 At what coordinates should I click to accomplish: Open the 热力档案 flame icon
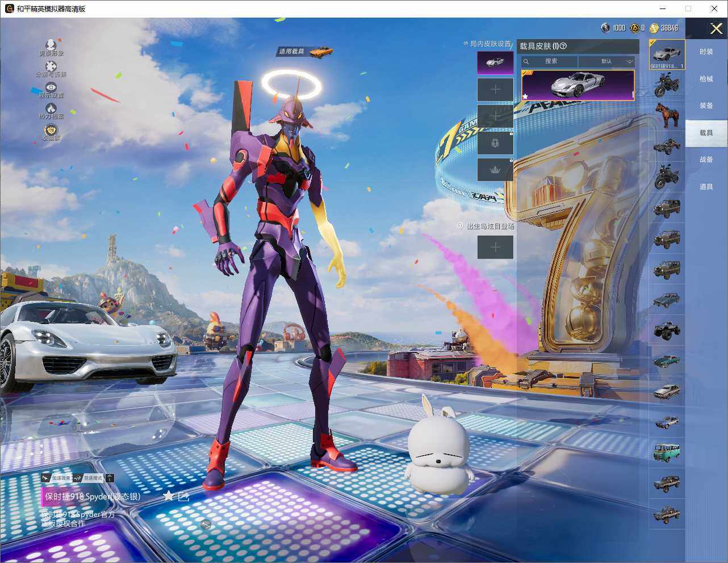coord(51,108)
